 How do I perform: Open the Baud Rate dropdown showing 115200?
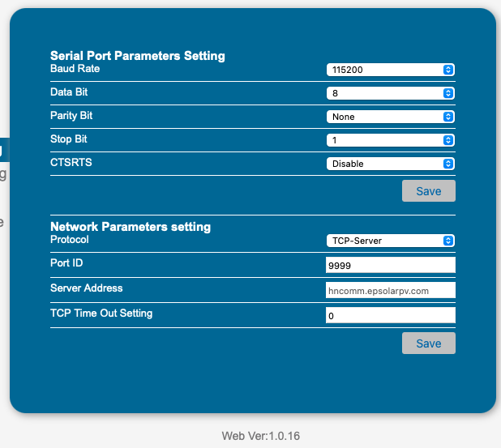click(390, 70)
